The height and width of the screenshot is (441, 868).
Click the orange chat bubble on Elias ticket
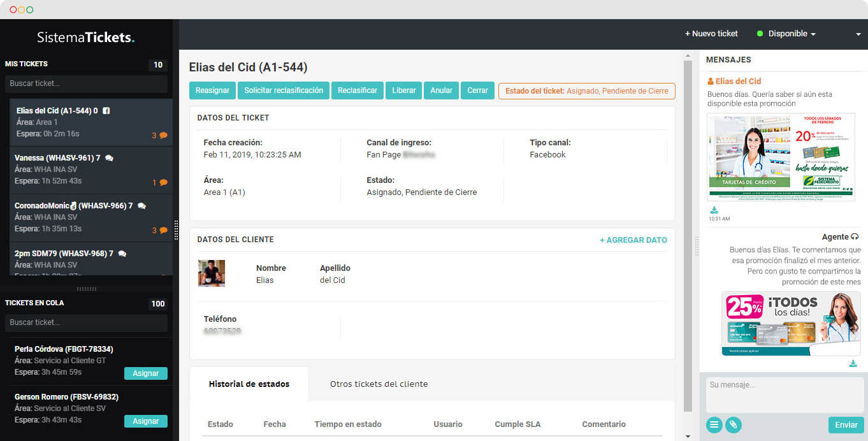pos(163,135)
